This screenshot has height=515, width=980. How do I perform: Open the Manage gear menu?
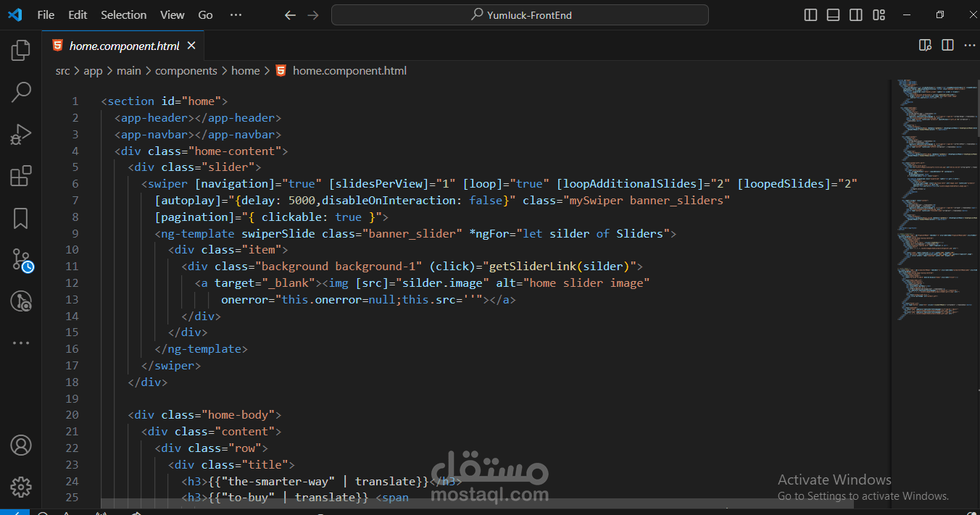pos(21,486)
